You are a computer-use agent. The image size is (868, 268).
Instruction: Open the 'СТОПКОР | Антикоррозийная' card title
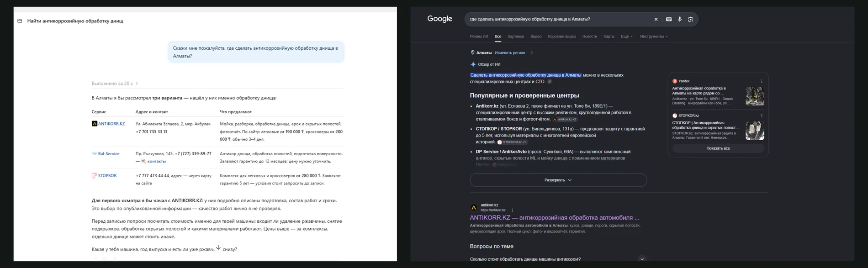[x=705, y=125]
